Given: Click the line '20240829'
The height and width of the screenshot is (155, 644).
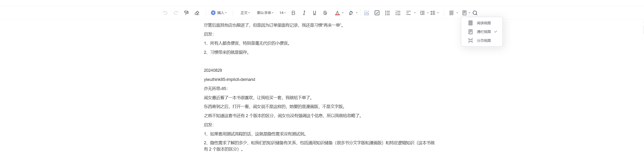Looking at the screenshot, I should (213, 70).
